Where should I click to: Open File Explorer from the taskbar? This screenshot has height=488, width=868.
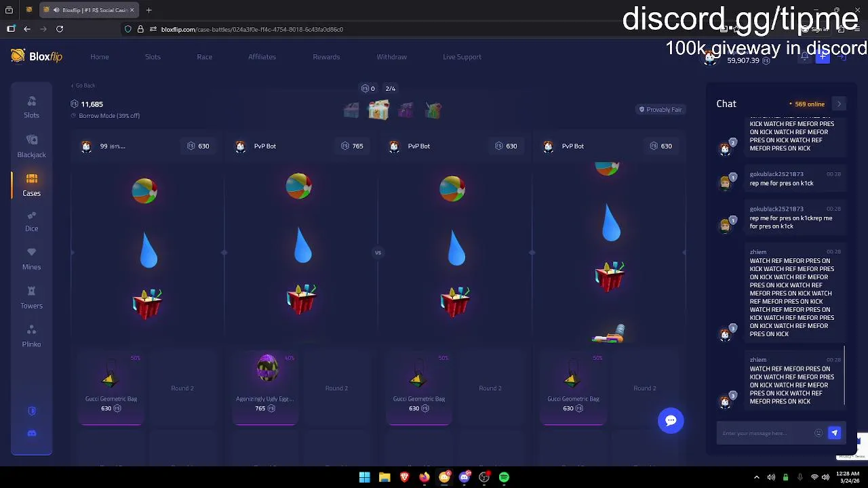384,477
